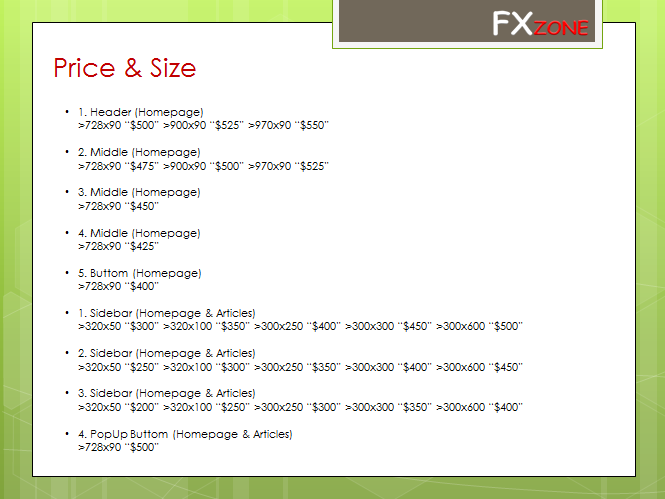Click the line '>728x90 "$450"'
The width and height of the screenshot is (665, 499).
[118, 206]
